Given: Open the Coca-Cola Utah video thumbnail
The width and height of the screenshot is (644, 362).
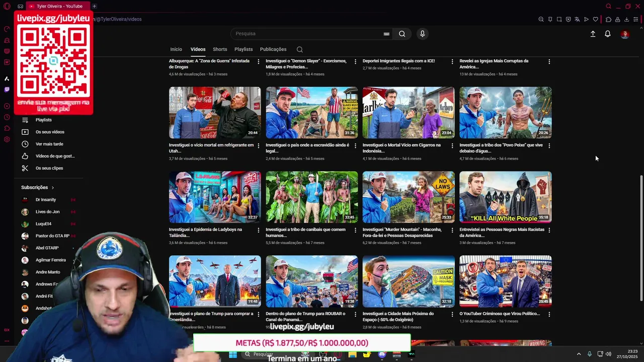Looking at the screenshot, I should point(215,113).
